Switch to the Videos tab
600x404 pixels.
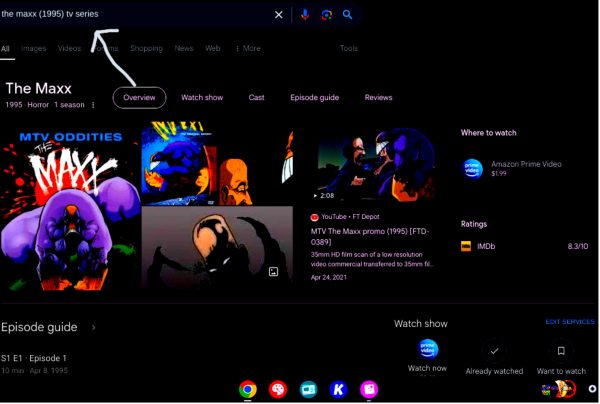tap(69, 49)
